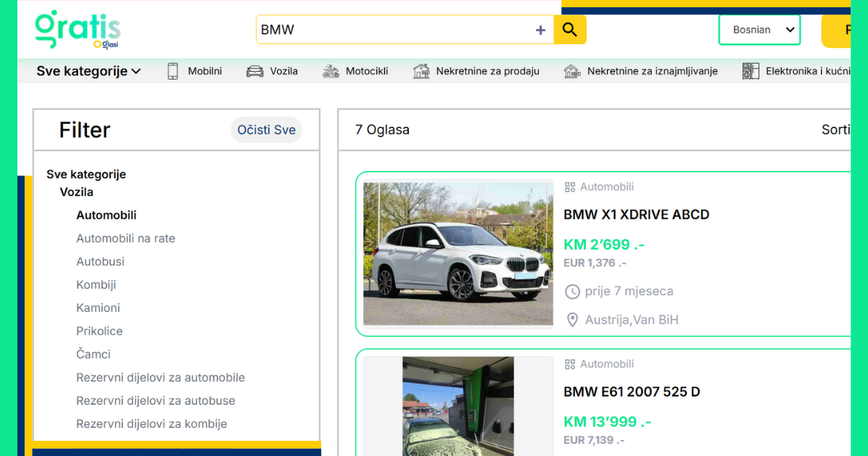Click the KM 2'699 price

coord(604,245)
